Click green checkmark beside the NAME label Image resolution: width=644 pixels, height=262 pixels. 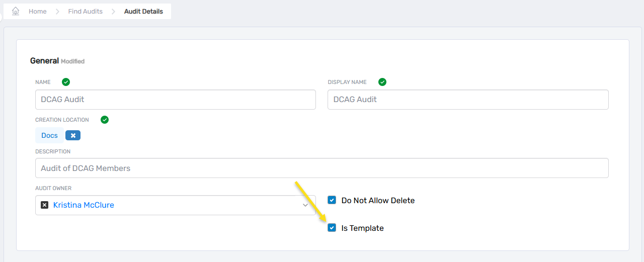point(66,82)
